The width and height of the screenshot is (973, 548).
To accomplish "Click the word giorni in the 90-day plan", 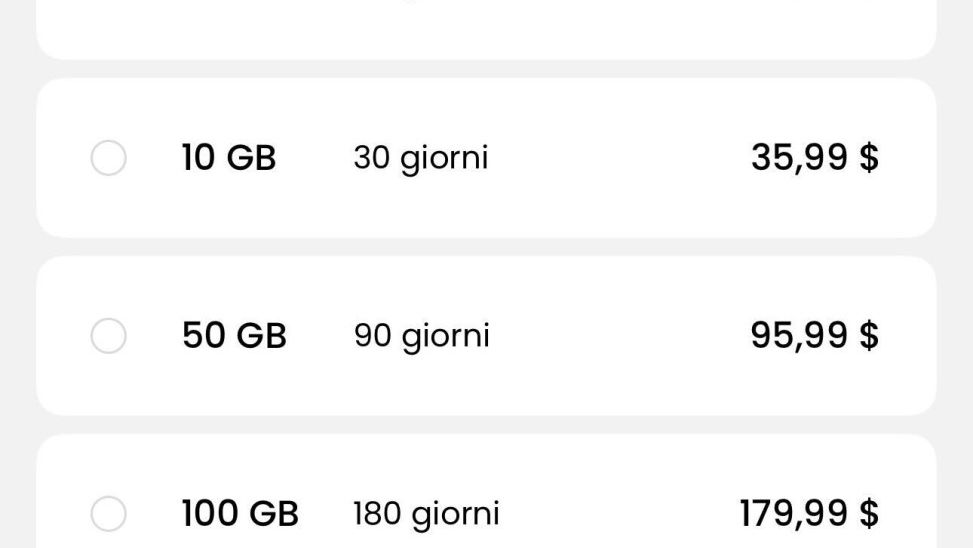I will coord(445,337).
